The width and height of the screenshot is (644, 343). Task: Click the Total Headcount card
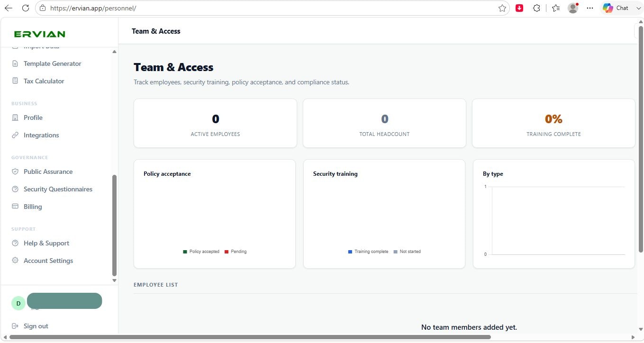click(384, 123)
